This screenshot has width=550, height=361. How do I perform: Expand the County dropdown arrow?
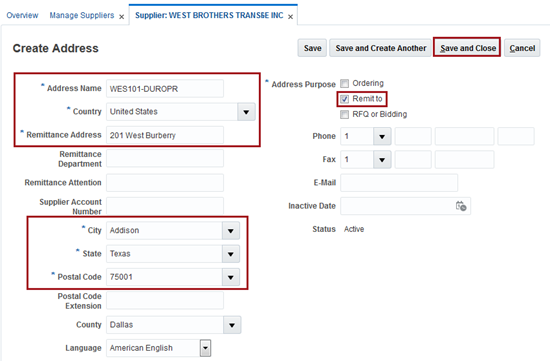click(x=232, y=325)
